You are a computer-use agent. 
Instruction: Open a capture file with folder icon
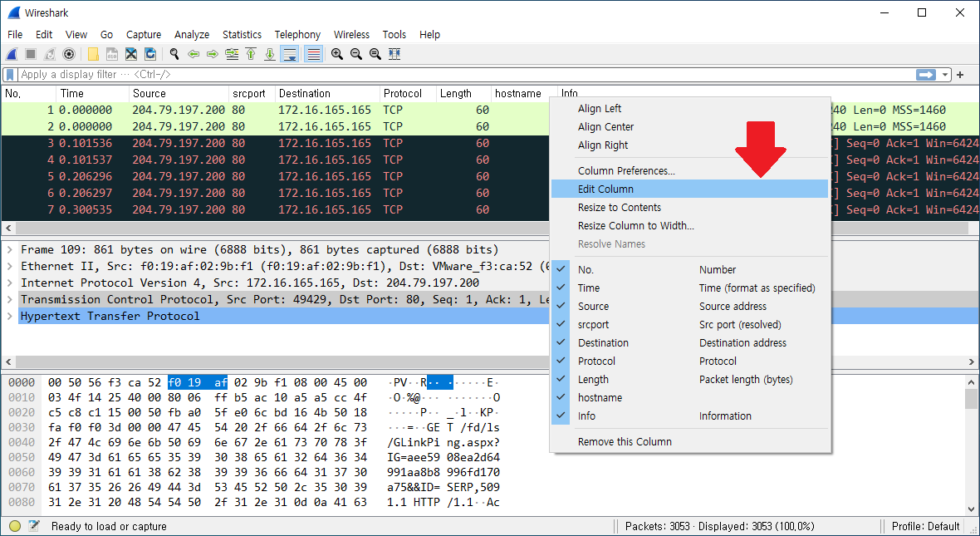point(93,54)
